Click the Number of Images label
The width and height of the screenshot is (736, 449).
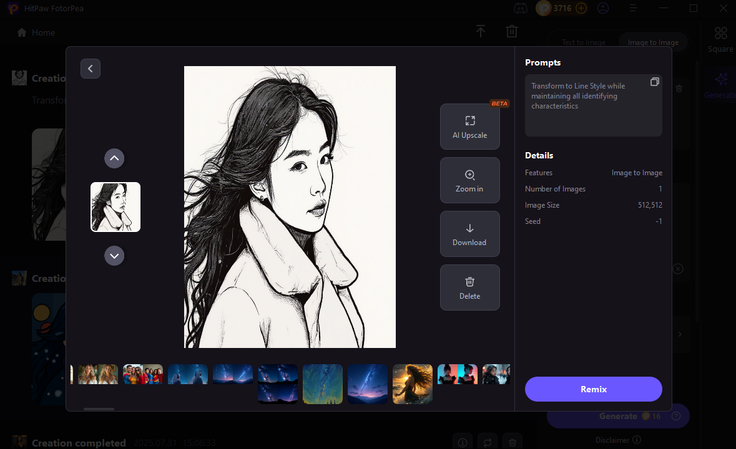point(555,189)
